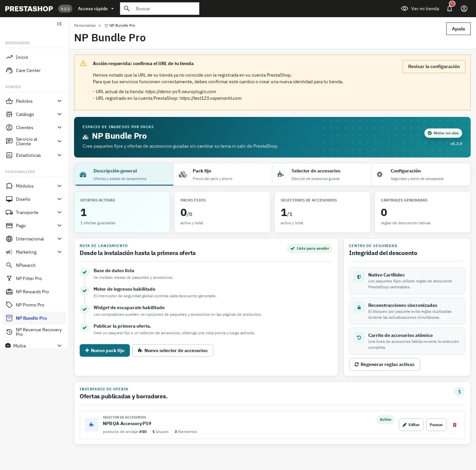The width and height of the screenshot is (476, 470).
Task: Click the Inicio trending icon
Action: tap(9, 57)
